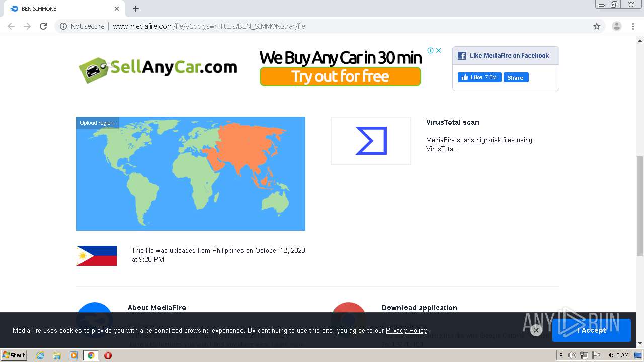The image size is (644, 362).
Task: Click the I Accept cookies button
Action: (592, 330)
